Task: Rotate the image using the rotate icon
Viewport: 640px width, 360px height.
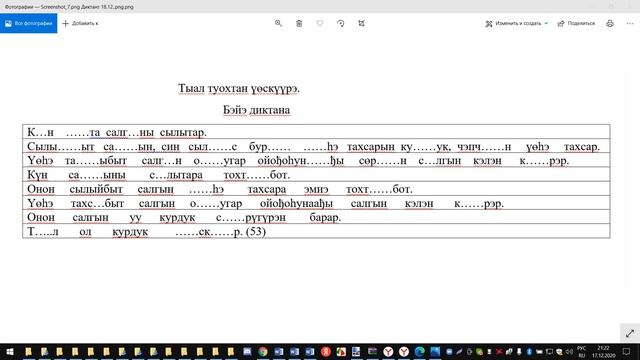Action: pyautogui.click(x=340, y=23)
